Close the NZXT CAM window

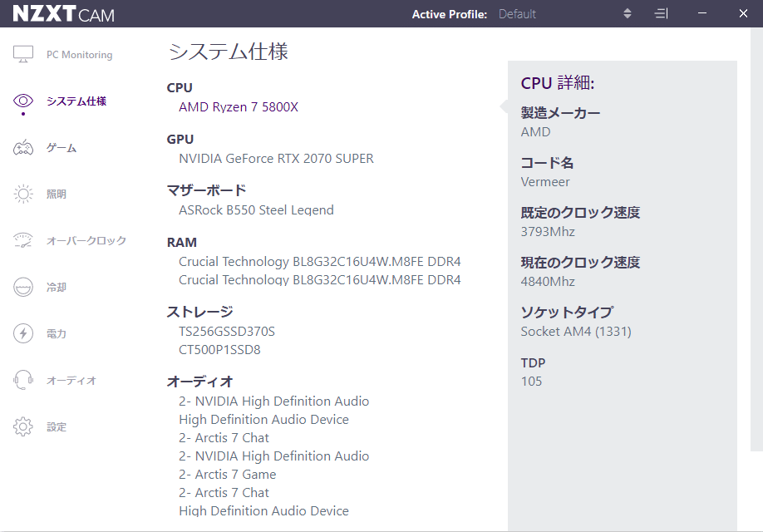(x=743, y=13)
